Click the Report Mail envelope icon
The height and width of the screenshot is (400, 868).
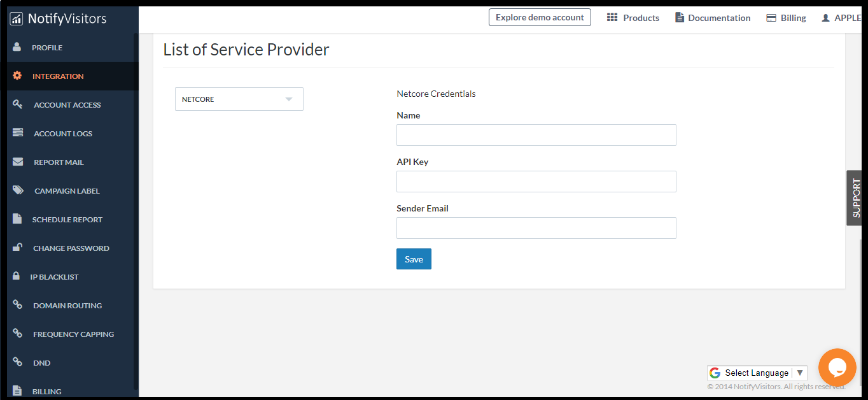click(18, 162)
